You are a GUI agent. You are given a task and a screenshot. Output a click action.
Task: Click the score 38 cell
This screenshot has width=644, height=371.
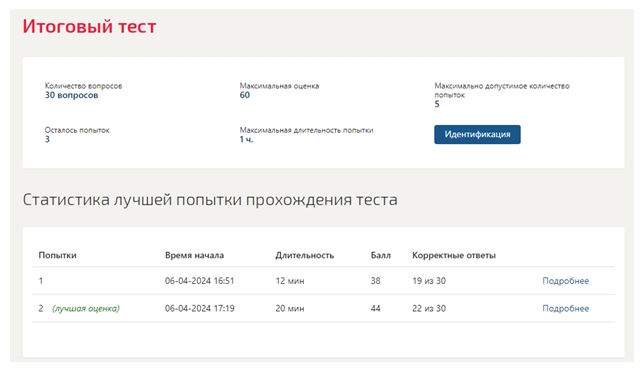click(375, 281)
